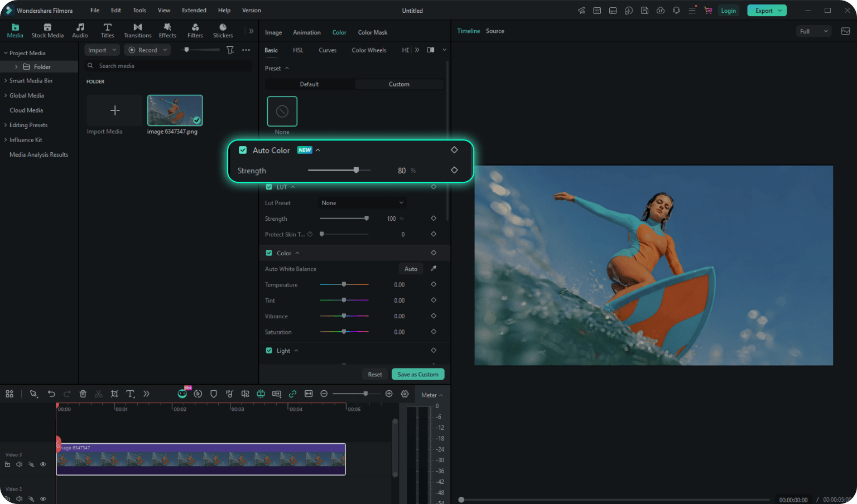Open the Stickers panel
Screen dimensions: 857x504
(x=223, y=31)
